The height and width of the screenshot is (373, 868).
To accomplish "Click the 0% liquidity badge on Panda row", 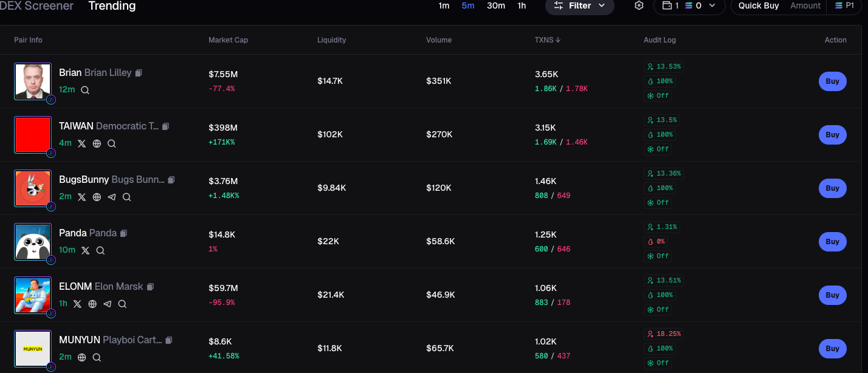I will [x=656, y=242].
